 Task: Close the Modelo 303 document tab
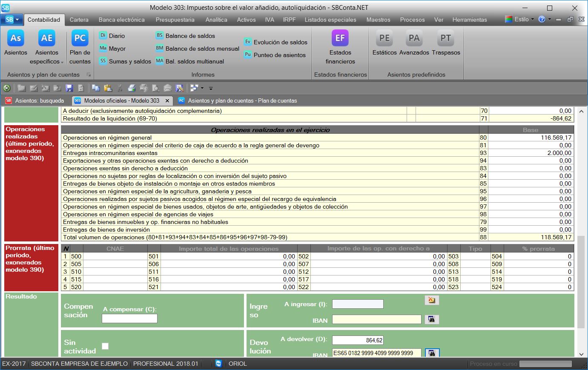tap(167, 101)
